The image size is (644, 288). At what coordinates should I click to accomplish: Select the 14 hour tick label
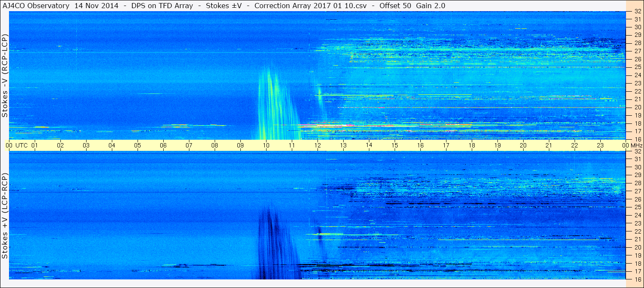tap(369, 145)
